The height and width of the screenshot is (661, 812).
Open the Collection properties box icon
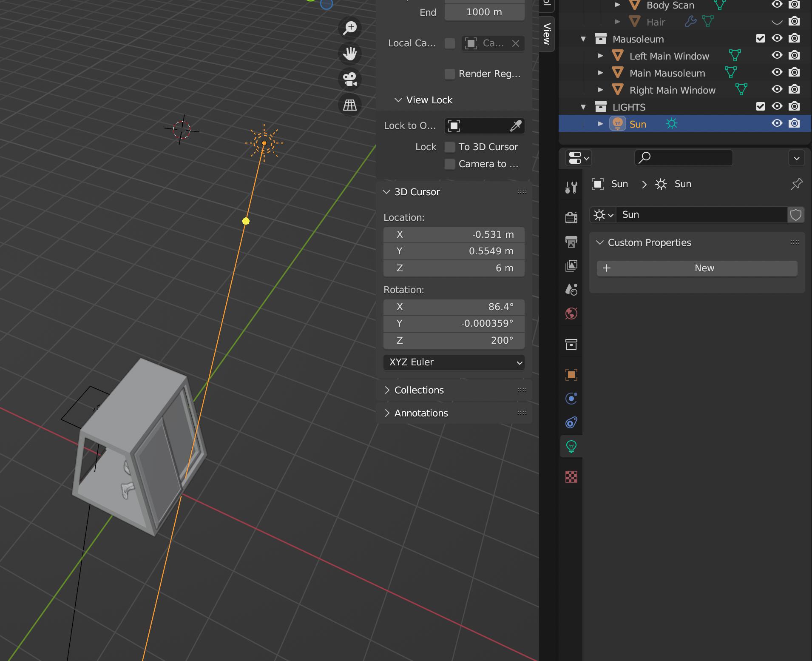[x=571, y=344]
